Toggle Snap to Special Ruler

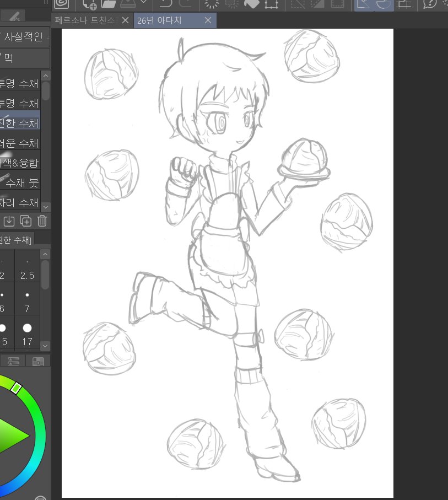384,4
